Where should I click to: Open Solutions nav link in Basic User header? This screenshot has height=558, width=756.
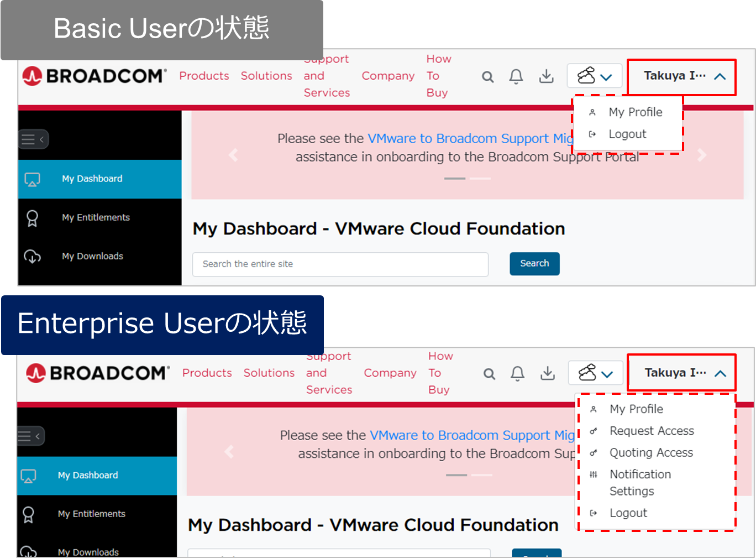click(x=266, y=76)
